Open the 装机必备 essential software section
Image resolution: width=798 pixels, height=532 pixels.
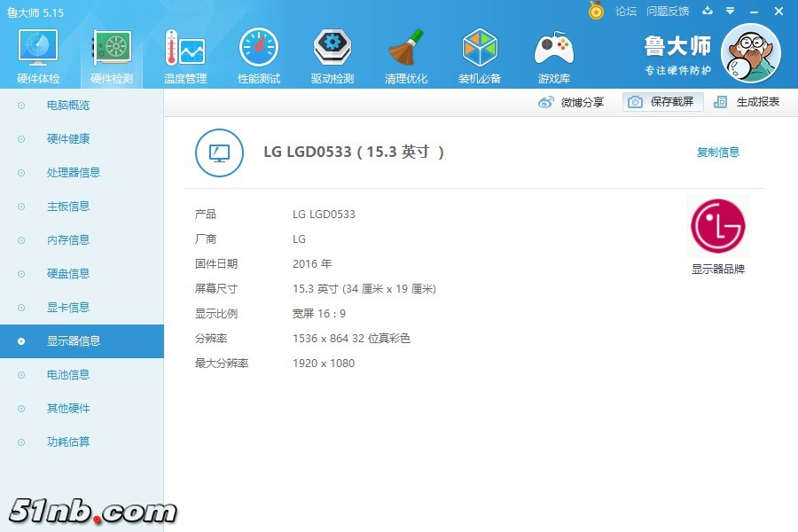(x=480, y=53)
